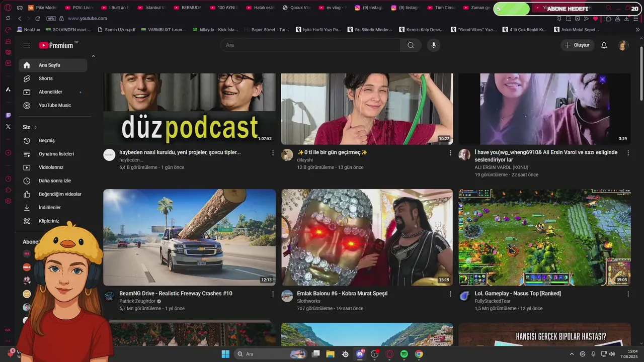
Task: Click the ALI ERSIN VAROL (KONU) channel name
Action: click(x=501, y=167)
